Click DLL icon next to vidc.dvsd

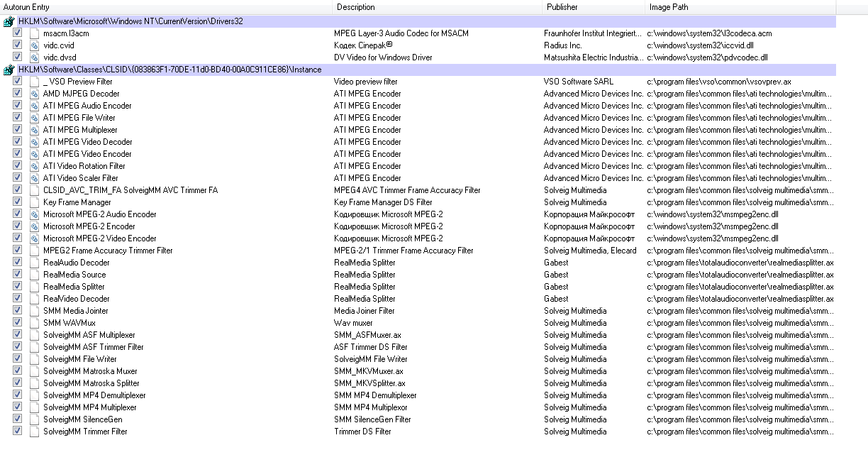tap(34, 57)
